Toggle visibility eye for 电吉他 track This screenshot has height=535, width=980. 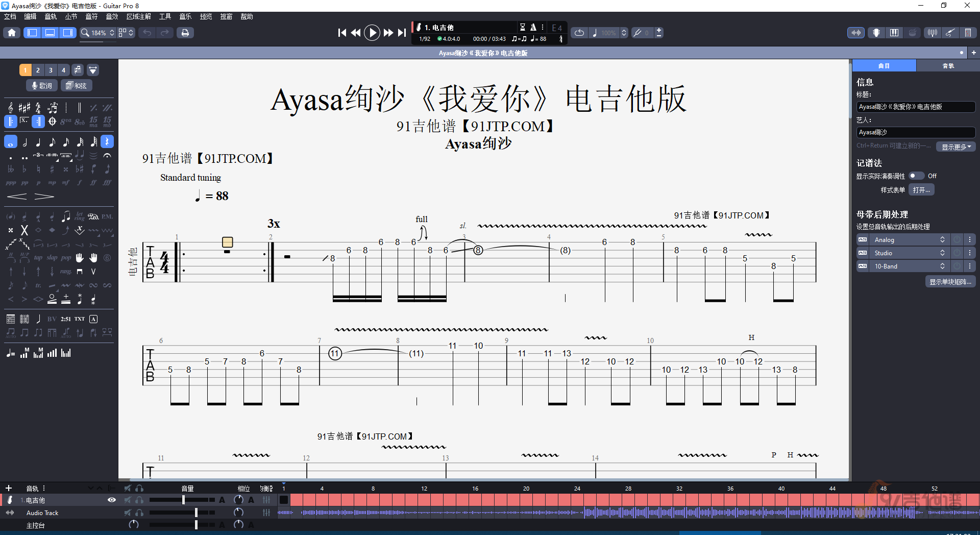(111, 500)
